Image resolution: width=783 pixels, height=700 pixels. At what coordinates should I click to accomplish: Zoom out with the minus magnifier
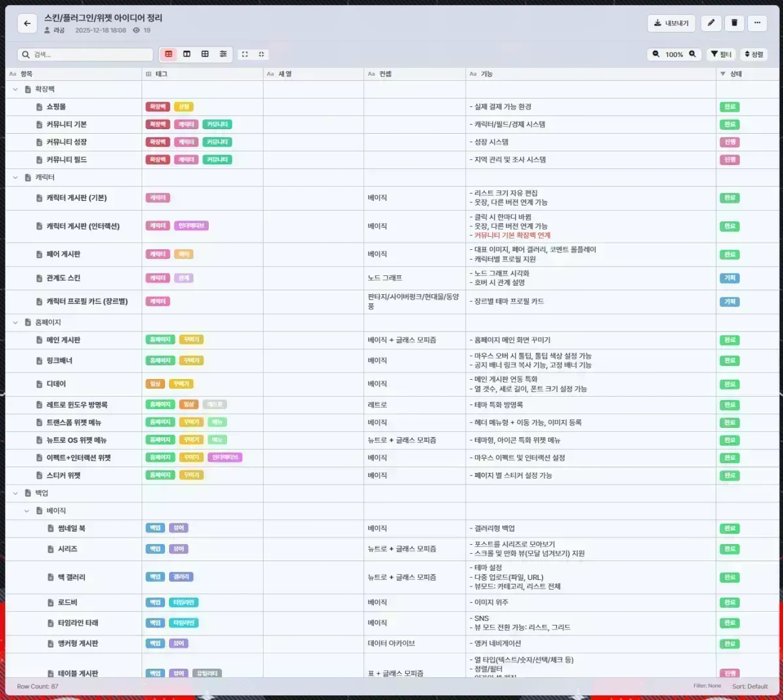click(656, 54)
